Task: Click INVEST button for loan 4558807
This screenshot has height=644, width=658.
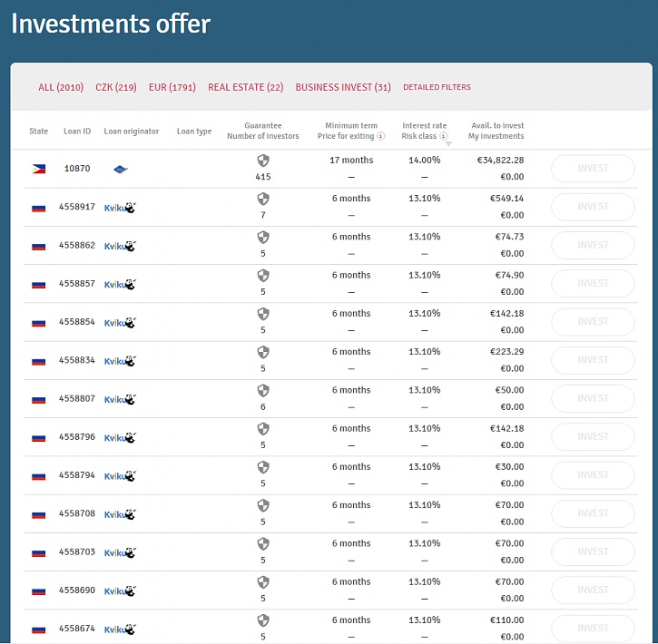Action: pyautogui.click(x=593, y=398)
